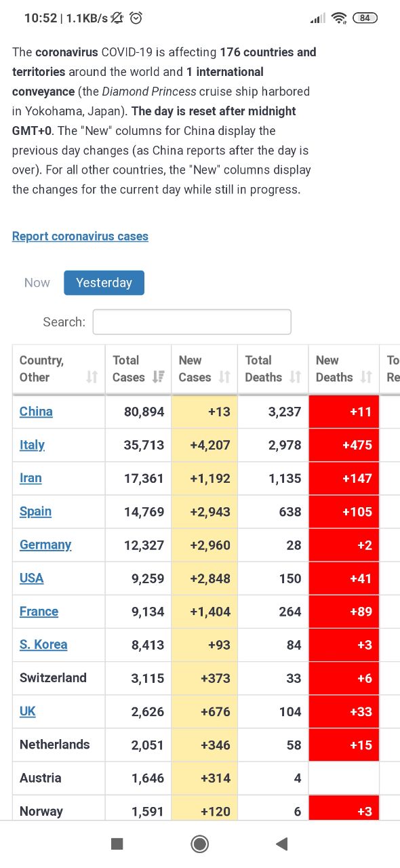Select the Netherlands row name
The image size is (400, 868).
[x=54, y=744]
